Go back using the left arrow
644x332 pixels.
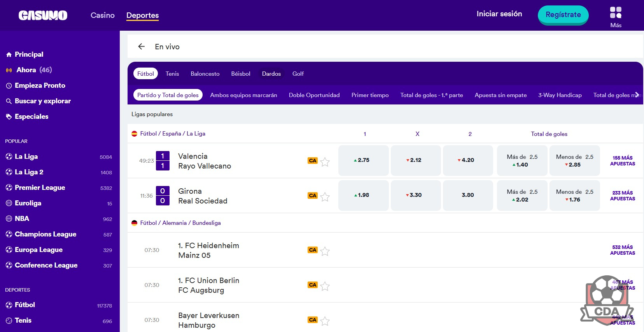click(x=141, y=47)
